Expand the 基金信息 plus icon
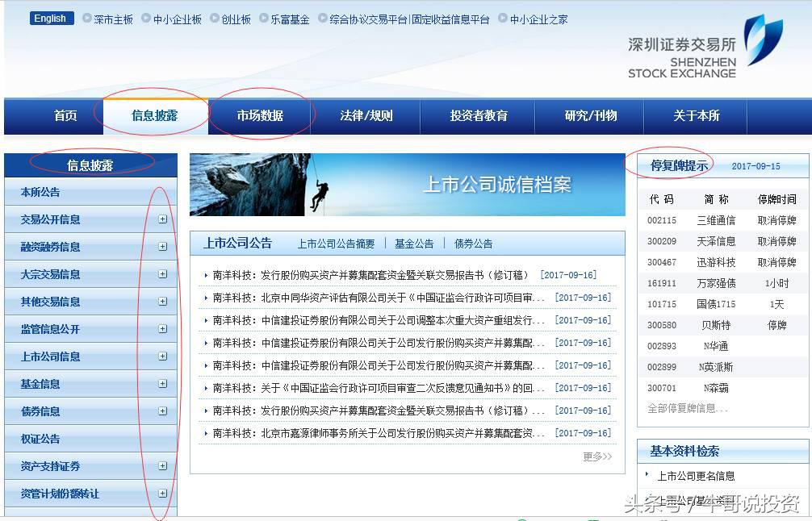This screenshot has height=521, width=812. [x=163, y=384]
